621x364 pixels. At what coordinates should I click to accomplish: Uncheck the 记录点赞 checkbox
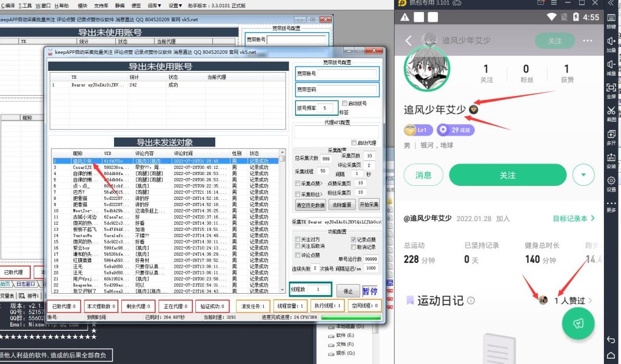point(353,239)
